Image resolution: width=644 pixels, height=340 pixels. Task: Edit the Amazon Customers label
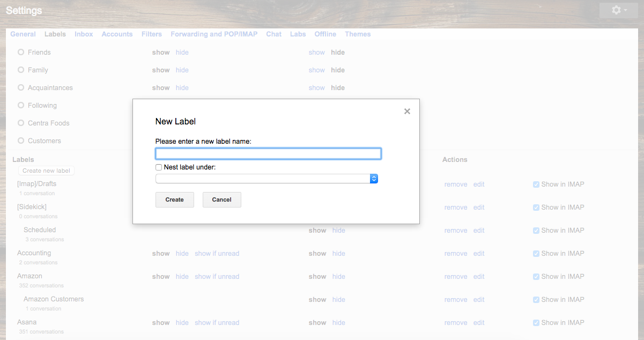pos(479,299)
